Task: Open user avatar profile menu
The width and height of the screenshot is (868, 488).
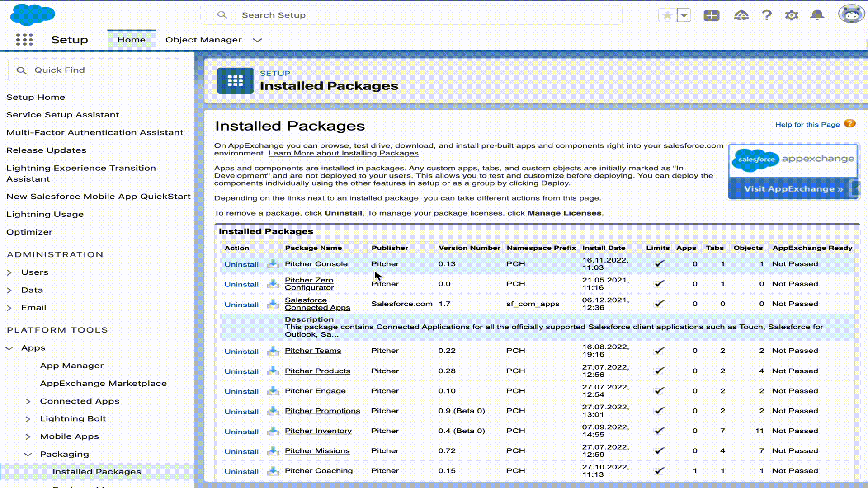Action: 851,14
